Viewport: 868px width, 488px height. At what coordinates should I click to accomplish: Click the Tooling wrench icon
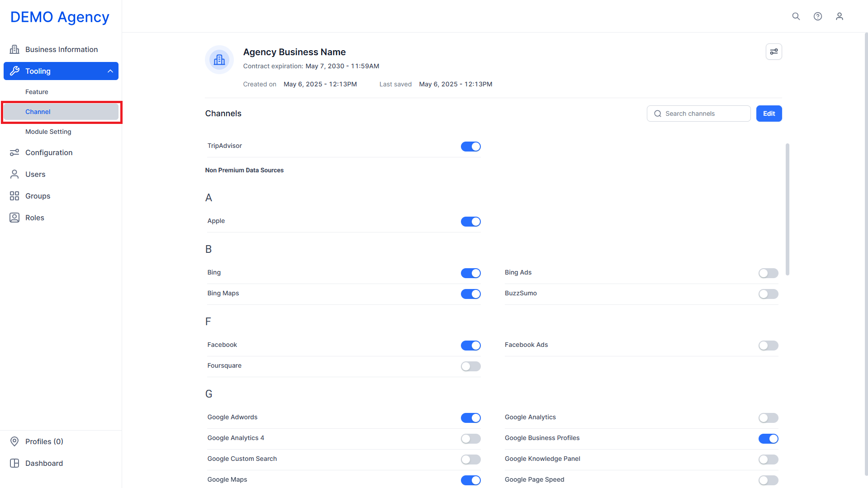[14, 71]
